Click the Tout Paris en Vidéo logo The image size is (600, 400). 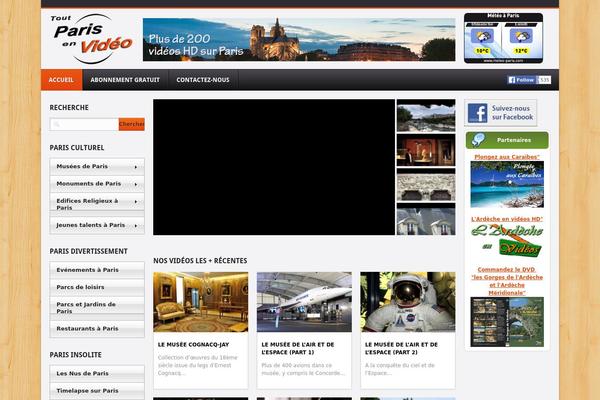(92, 39)
